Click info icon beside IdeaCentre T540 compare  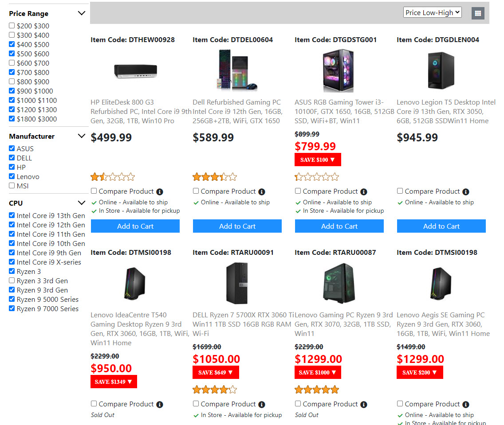160,405
